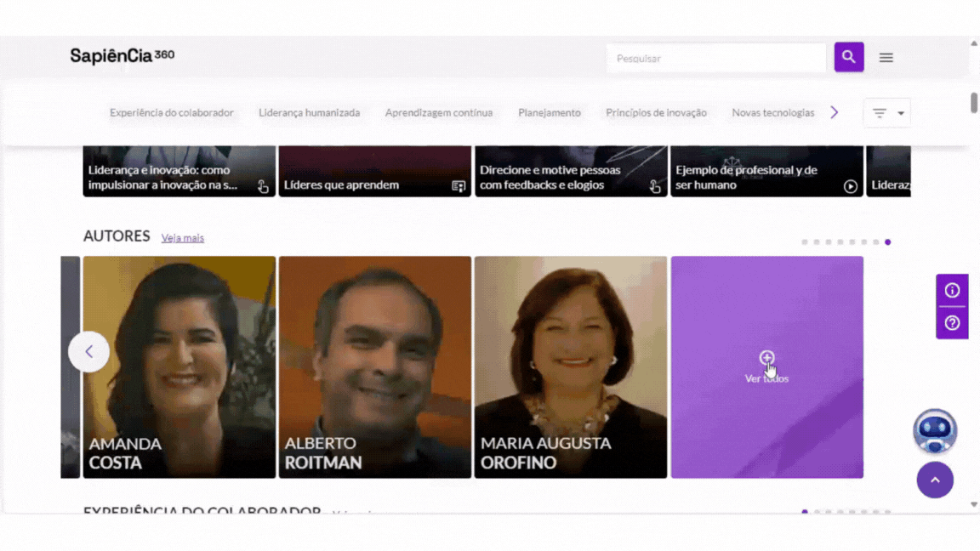
Task: Click the SapiênCia 360 logo
Action: pyautogui.click(x=122, y=55)
